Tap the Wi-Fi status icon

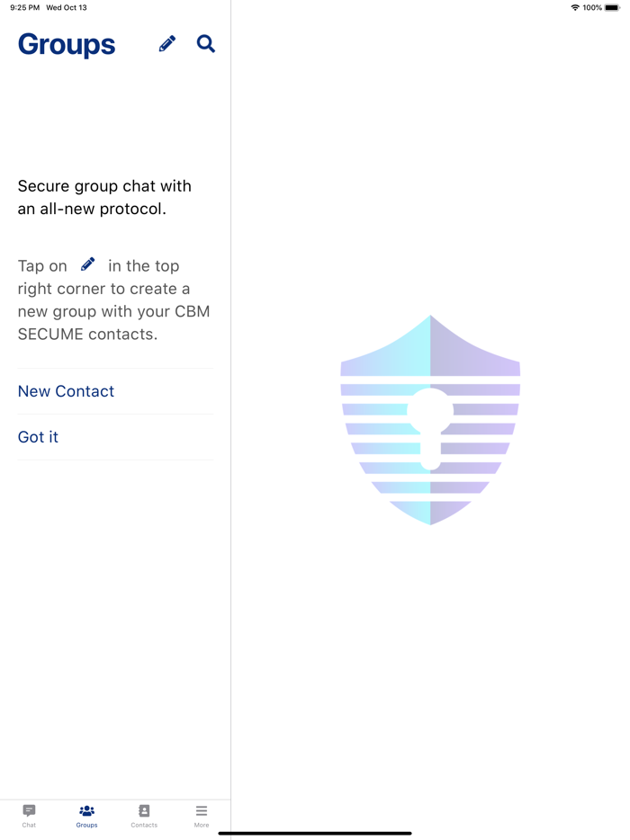coord(575,8)
